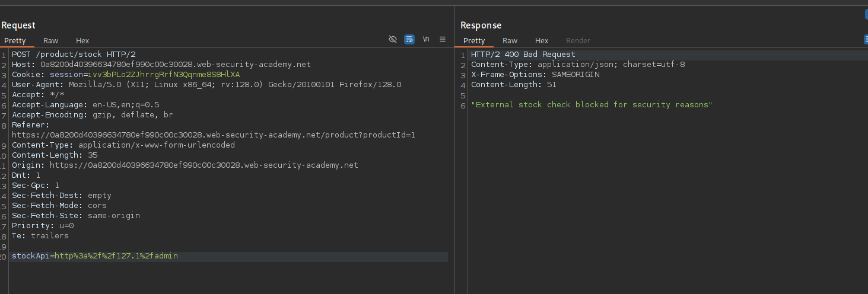
Task: Click the blue word wrap icon at Response edge
Action: tap(866, 40)
